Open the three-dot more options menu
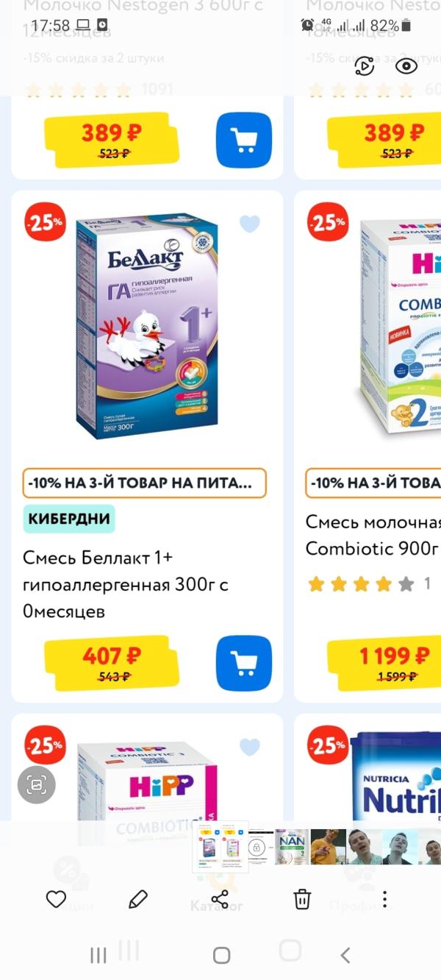Screen dimensions: 441x980 click(384, 898)
